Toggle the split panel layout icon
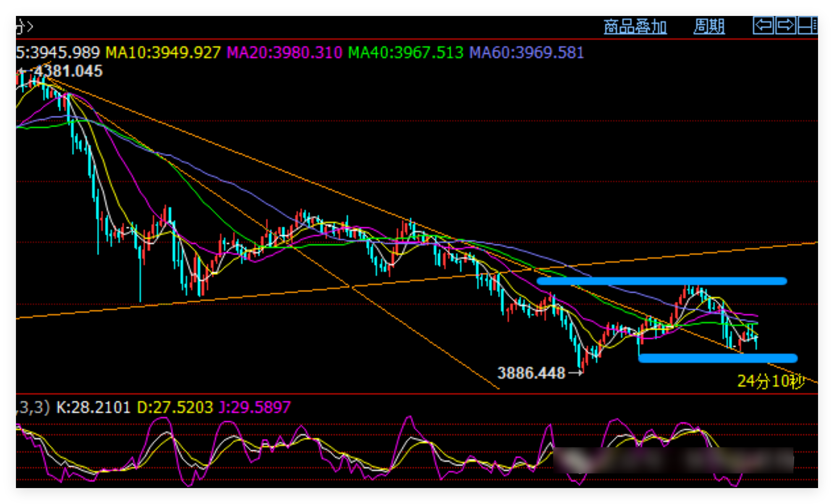 [x=807, y=25]
